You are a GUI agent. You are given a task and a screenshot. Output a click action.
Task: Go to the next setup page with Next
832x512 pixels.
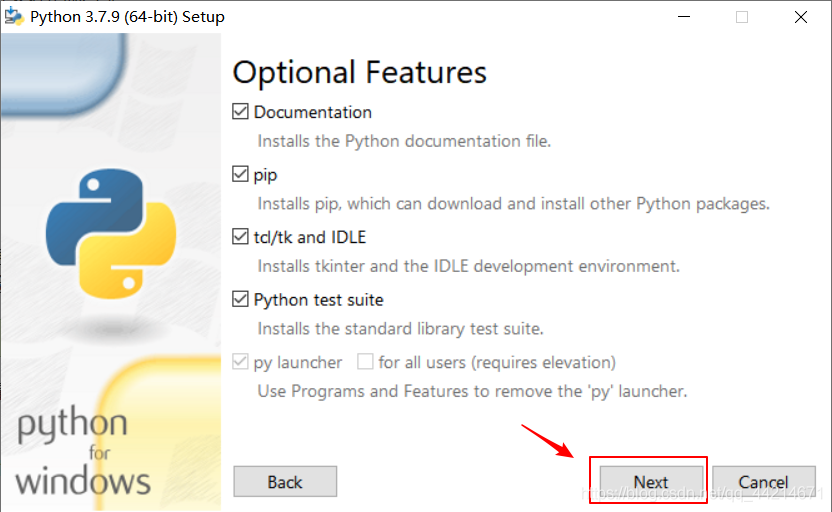click(651, 482)
